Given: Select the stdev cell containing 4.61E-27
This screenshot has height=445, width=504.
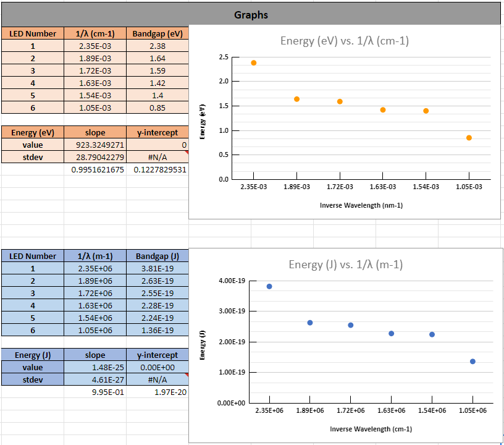Looking at the screenshot, I should (x=95, y=379).
